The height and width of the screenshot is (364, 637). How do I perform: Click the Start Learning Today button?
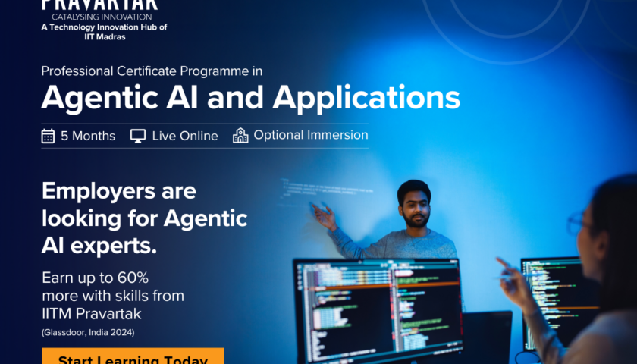133,357
